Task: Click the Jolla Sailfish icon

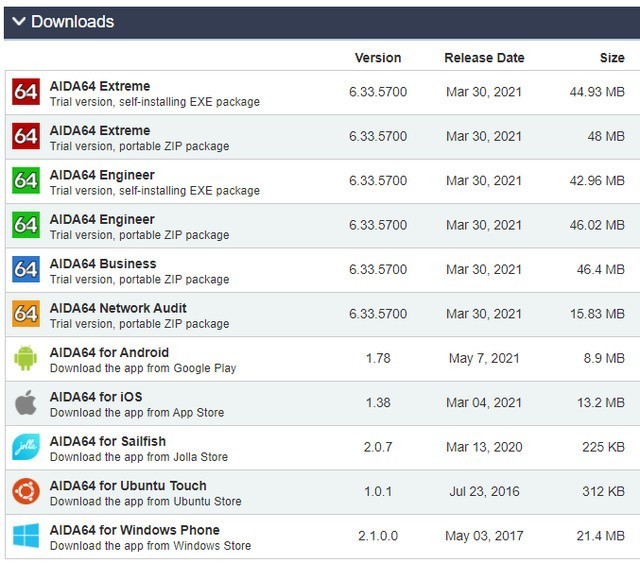Action: 26,447
